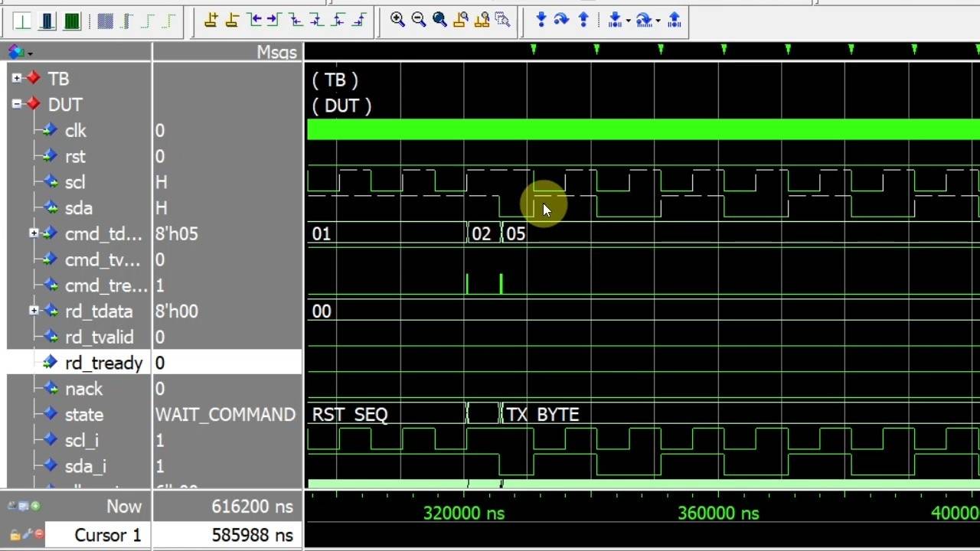
Task: Zoom between the two cursors
Action: [482, 20]
